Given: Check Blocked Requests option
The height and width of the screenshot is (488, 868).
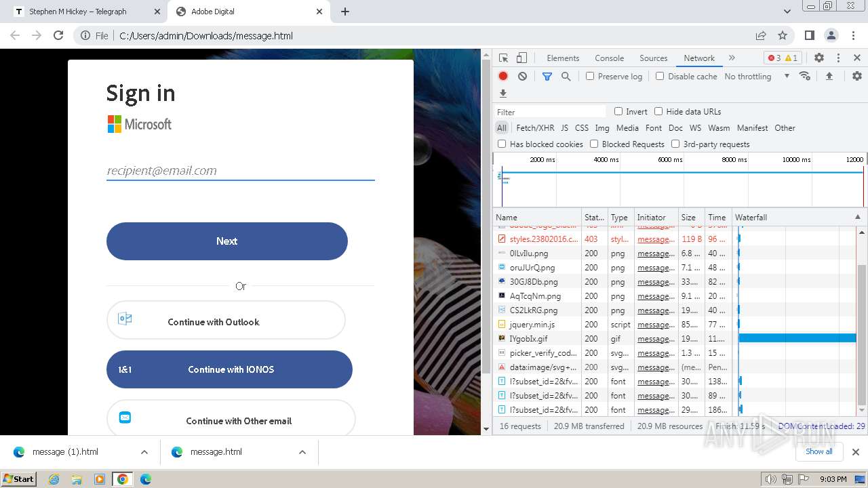Looking at the screenshot, I should pos(594,144).
